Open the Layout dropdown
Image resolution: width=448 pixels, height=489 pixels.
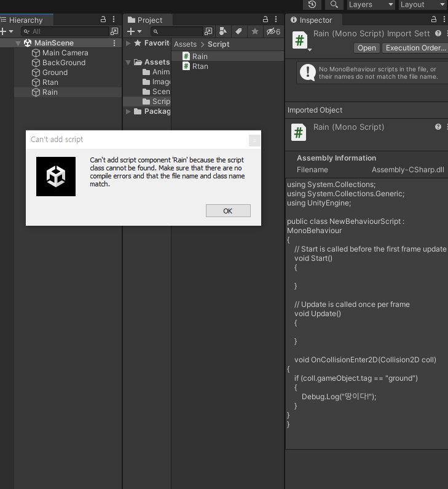click(423, 4)
